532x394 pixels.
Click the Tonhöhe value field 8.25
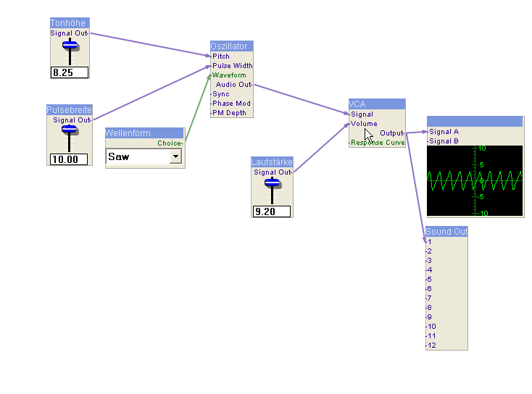(x=69, y=72)
